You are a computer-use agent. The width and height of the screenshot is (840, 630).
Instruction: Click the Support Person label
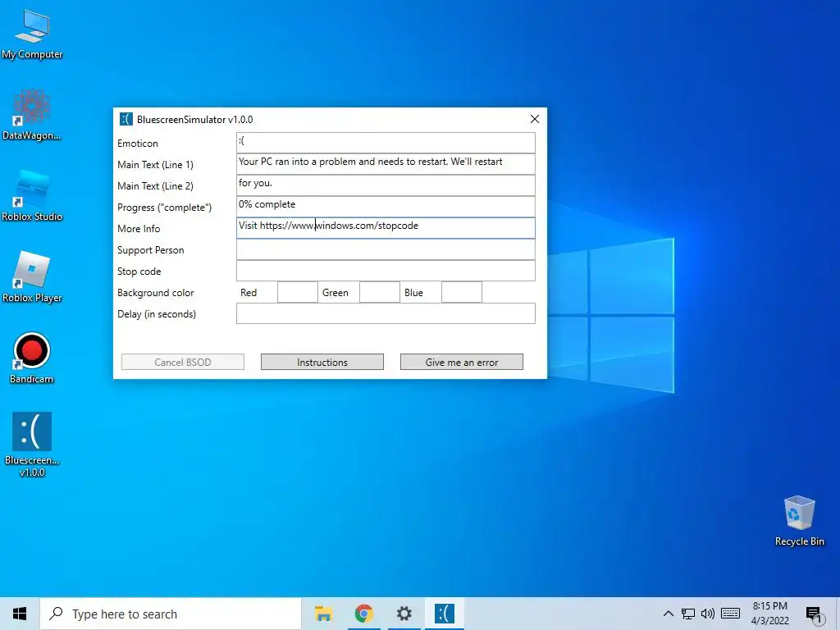[x=151, y=250]
